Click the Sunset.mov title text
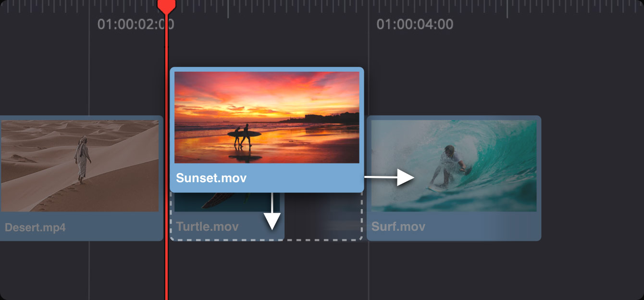 tap(211, 178)
